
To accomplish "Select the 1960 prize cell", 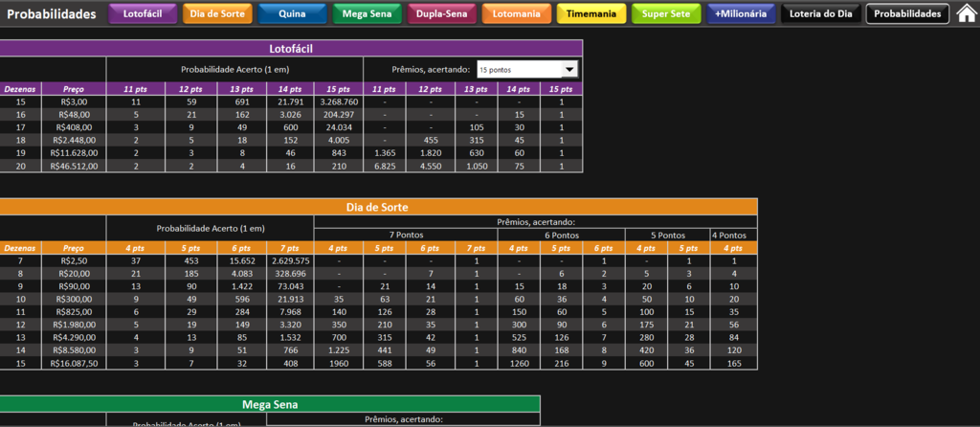I will pos(339,363).
